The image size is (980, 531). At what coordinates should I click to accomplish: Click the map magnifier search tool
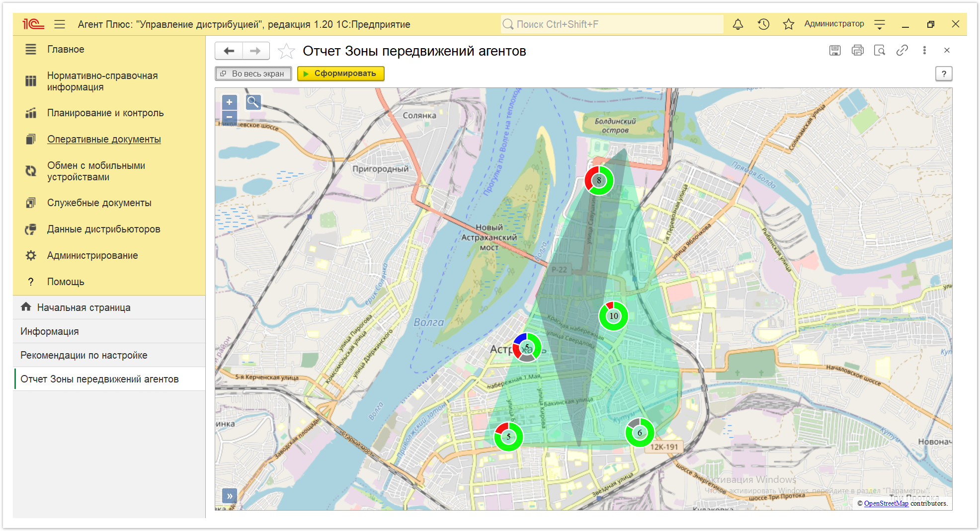(253, 102)
